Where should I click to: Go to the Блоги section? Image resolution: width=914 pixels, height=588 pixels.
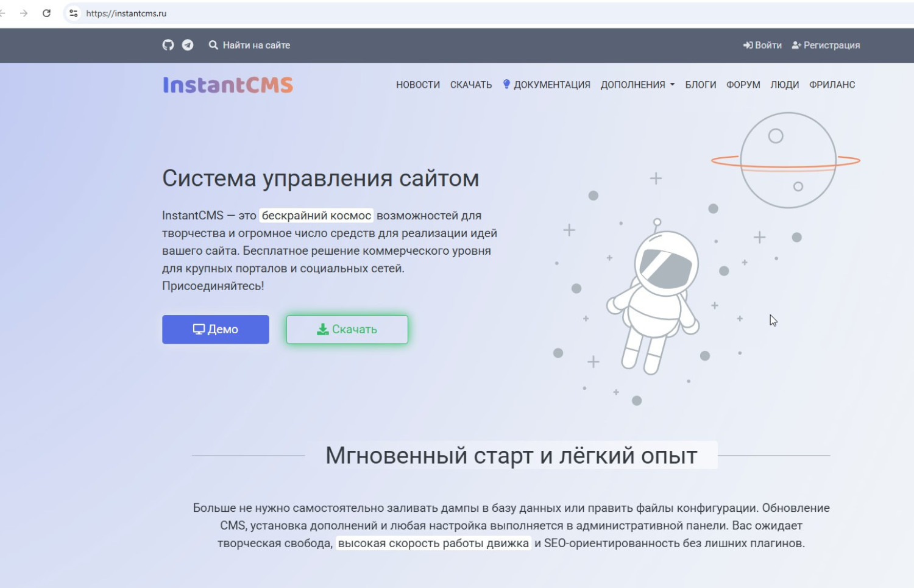[700, 85]
